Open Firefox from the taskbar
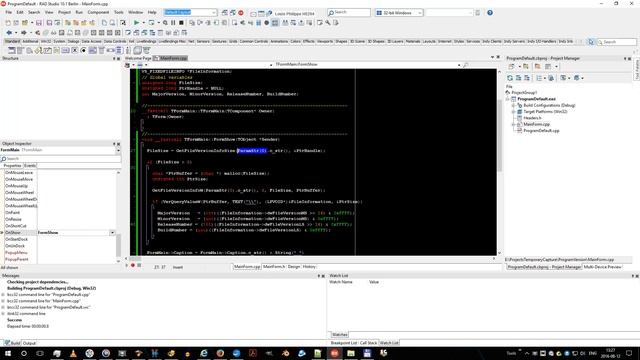640x360 pixels. tap(220, 353)
